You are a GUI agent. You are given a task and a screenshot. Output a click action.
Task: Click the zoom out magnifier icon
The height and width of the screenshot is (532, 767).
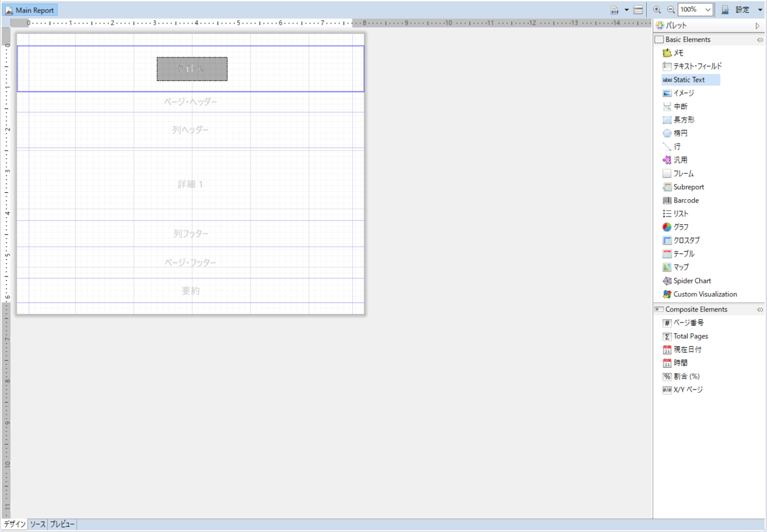pyautogui.click(x=670, y=10)
